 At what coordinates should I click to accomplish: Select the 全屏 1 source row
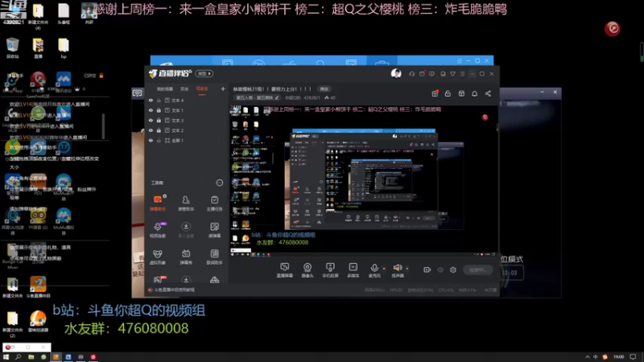pos(187,140)
